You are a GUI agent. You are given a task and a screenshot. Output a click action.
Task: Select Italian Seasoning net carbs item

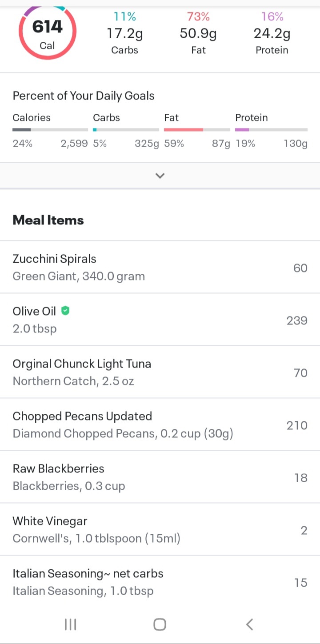tap(160, 582)
